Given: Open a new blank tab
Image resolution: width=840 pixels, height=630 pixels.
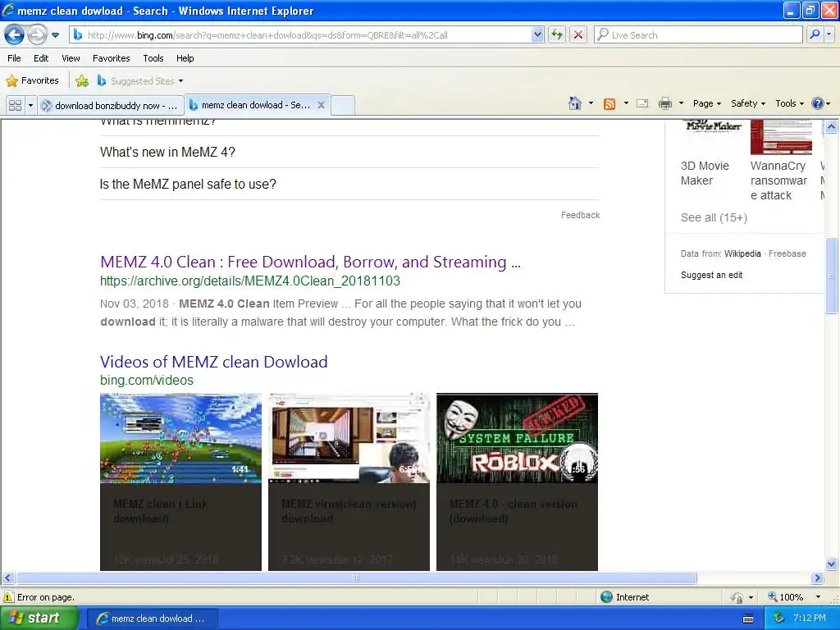Looking at the screenshot, I should tap(343, 106).
